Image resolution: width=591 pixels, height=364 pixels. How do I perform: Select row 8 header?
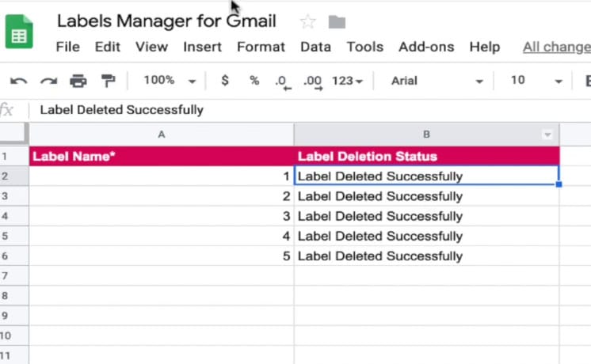coord(14,296)
